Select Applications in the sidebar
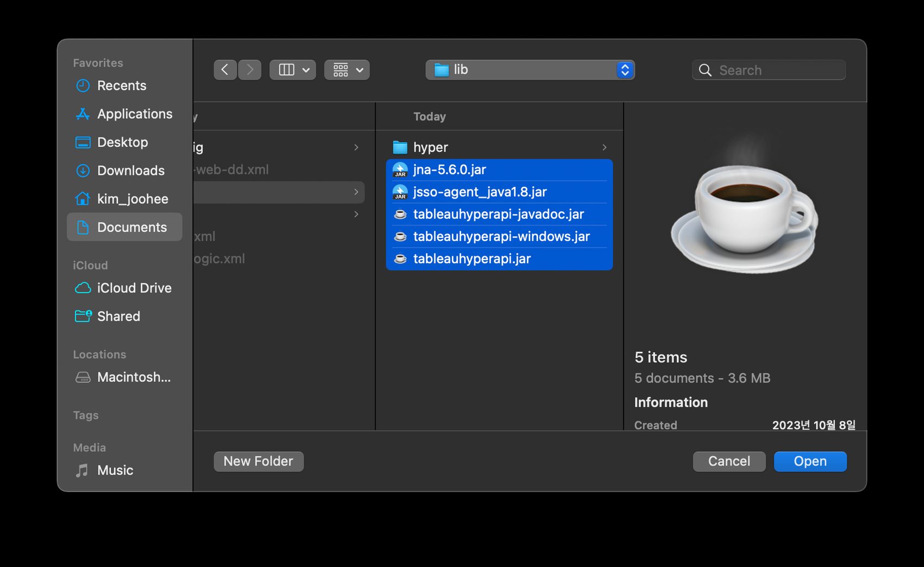Image resolution: width=924 pixels, height=567 pixels. (x=134, y=114)
